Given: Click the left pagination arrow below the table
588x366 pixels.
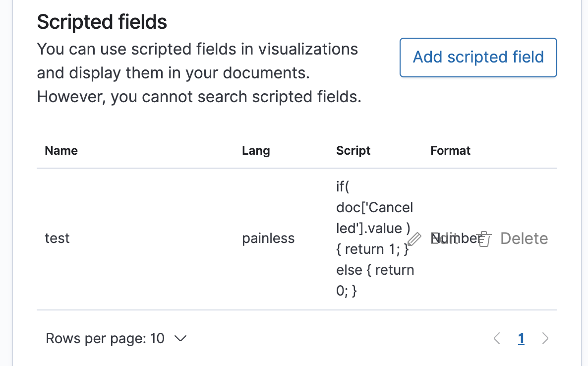Looking at the screenshot, I should [496, 338].
